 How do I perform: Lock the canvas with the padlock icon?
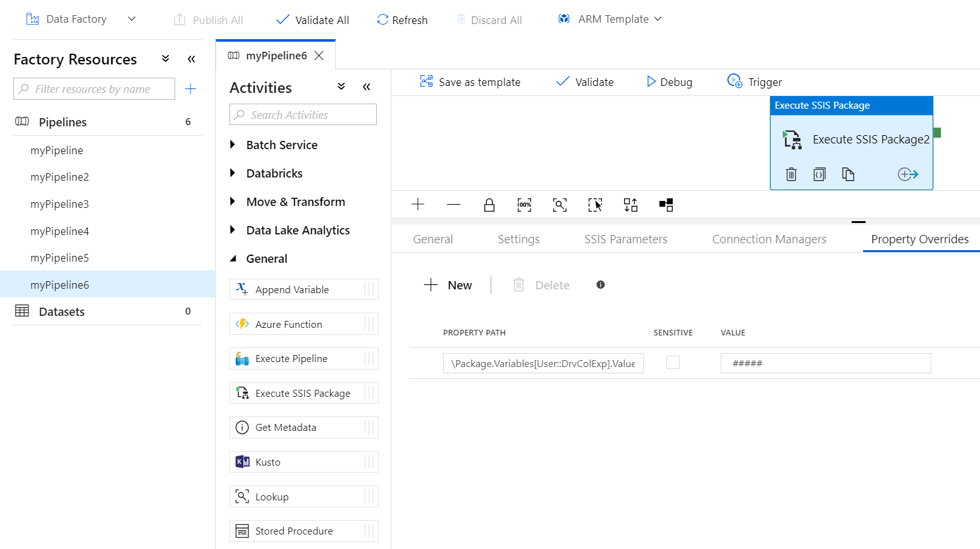tap(489, 205)
